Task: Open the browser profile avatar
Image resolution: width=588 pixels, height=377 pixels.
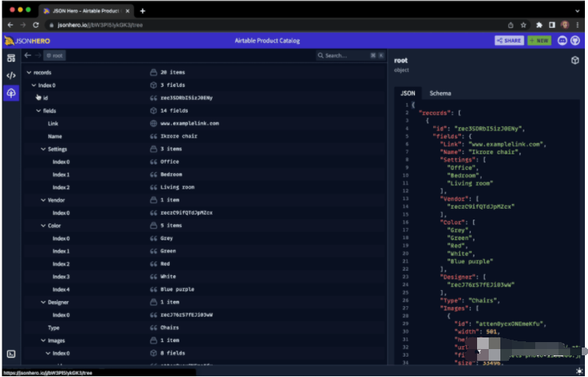Action: pyautogui.click(x=566, y=25)
